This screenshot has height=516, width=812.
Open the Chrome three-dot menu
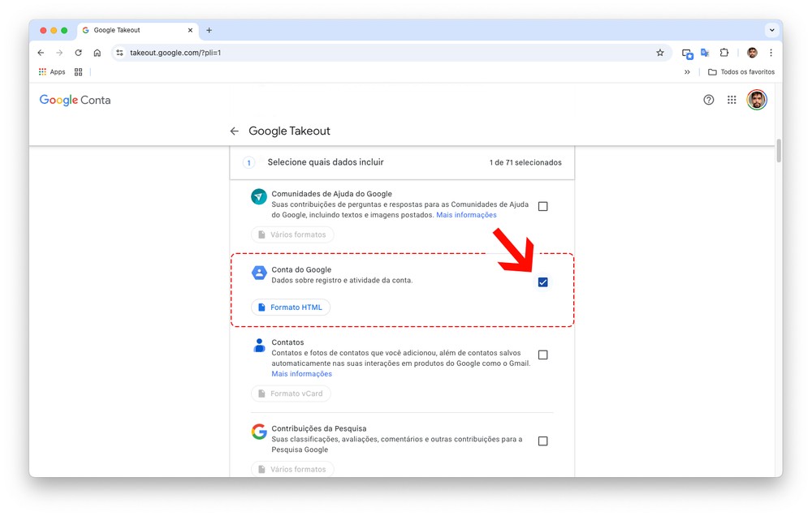pyautogui.click(x=771, y=53)
